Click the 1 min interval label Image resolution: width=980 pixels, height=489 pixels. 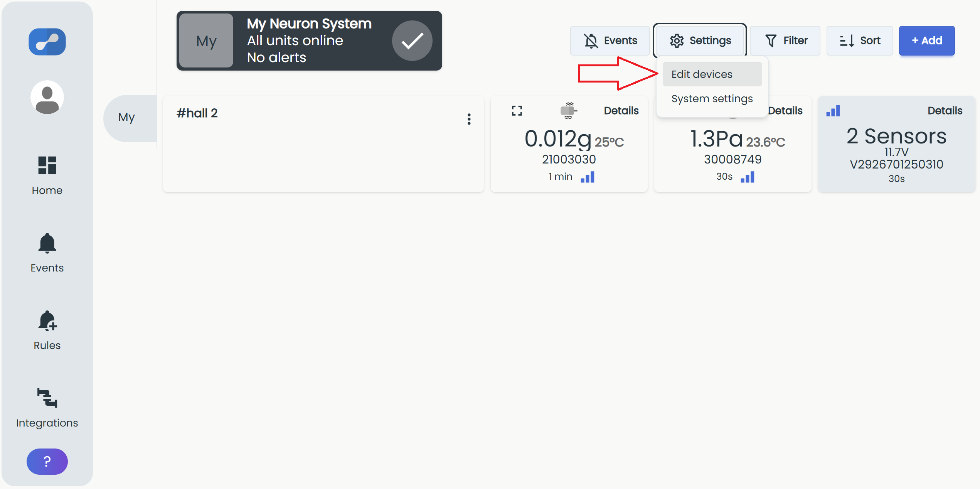(561, 177)
